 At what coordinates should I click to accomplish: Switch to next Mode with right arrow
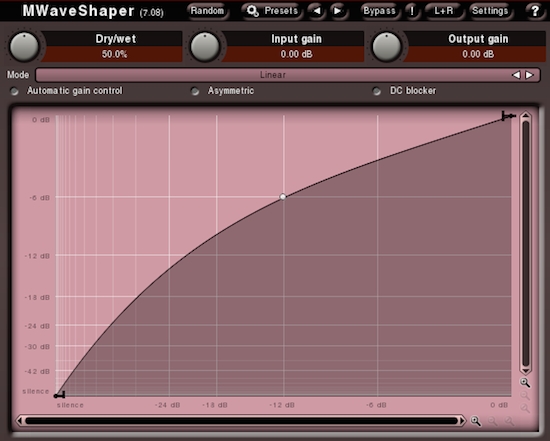530,75
